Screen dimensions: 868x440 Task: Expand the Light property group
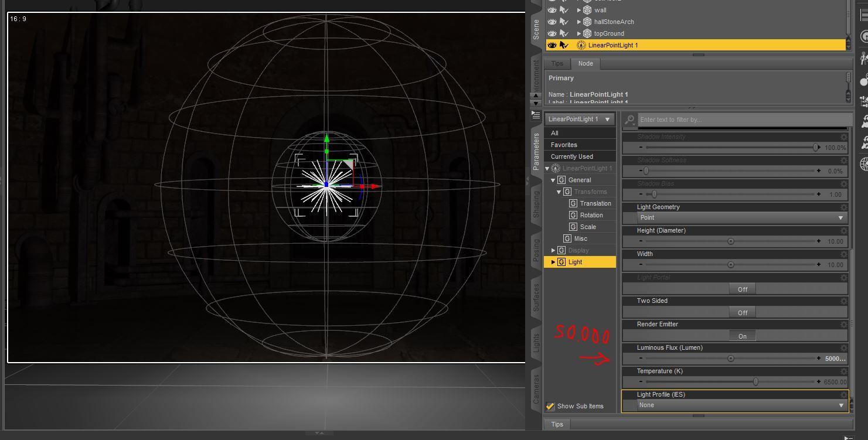click(553, 262)
